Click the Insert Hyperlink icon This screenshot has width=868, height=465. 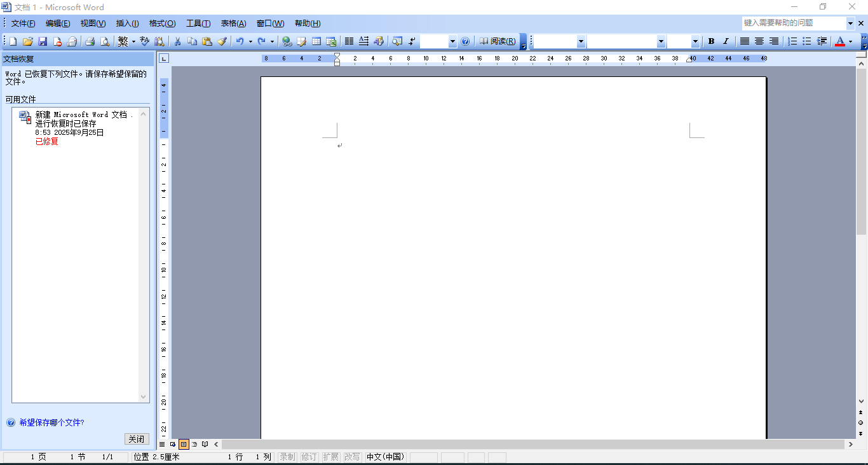click(287, 41)
